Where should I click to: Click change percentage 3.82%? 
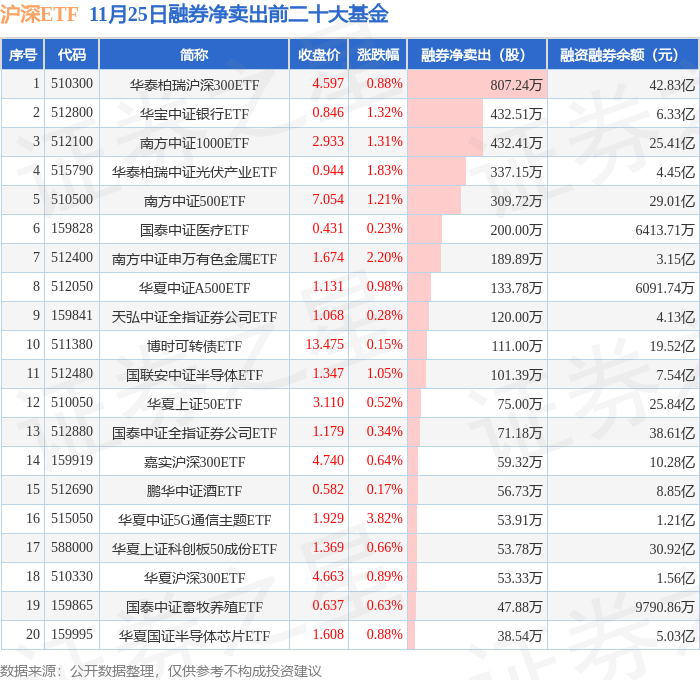384,519
